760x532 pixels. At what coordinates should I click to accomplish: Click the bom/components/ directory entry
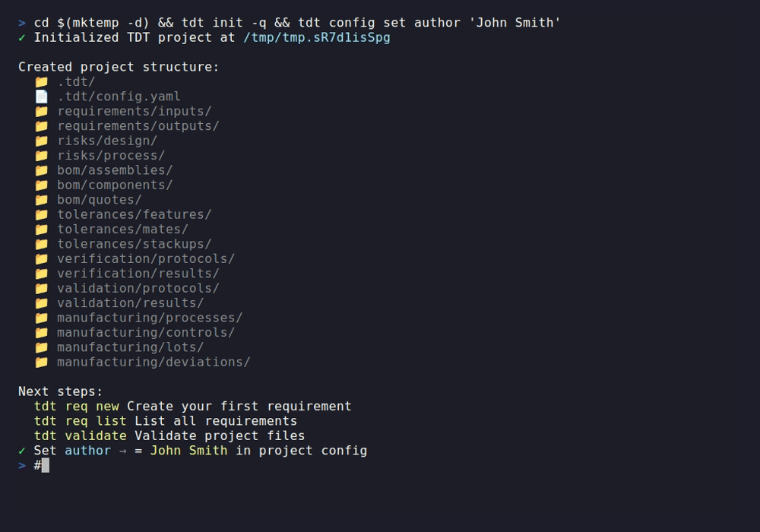tap(115, 185)
